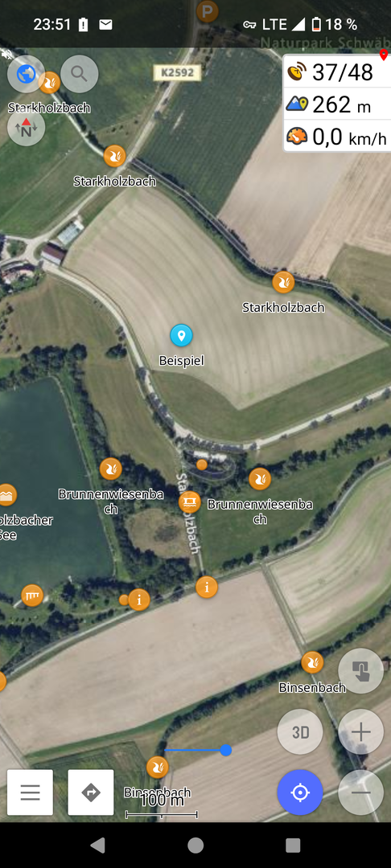Open the Android home navigation button
The width and height of the screenshot is (391, 868).
tap(195, 845)
